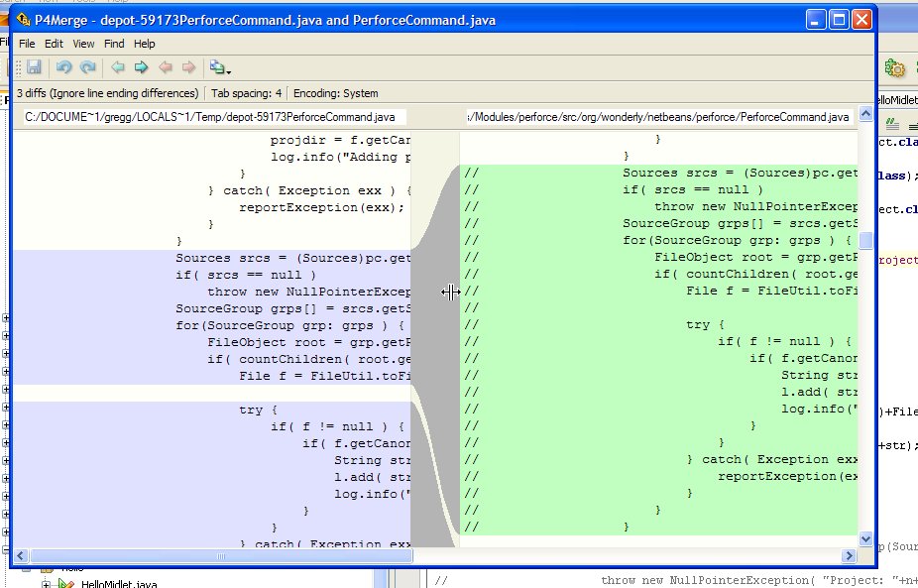Click 'for(SourceGroup grp: grps ) {' in right pane

(x=738, y=241)
